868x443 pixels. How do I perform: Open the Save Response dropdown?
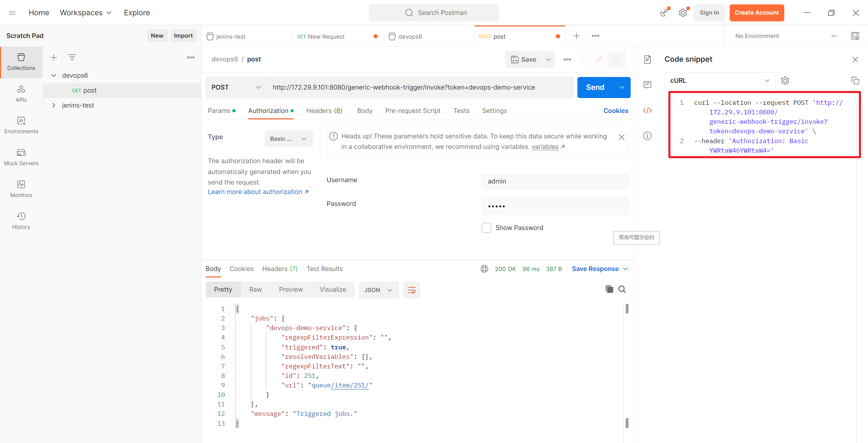click(x=600, y=269)
